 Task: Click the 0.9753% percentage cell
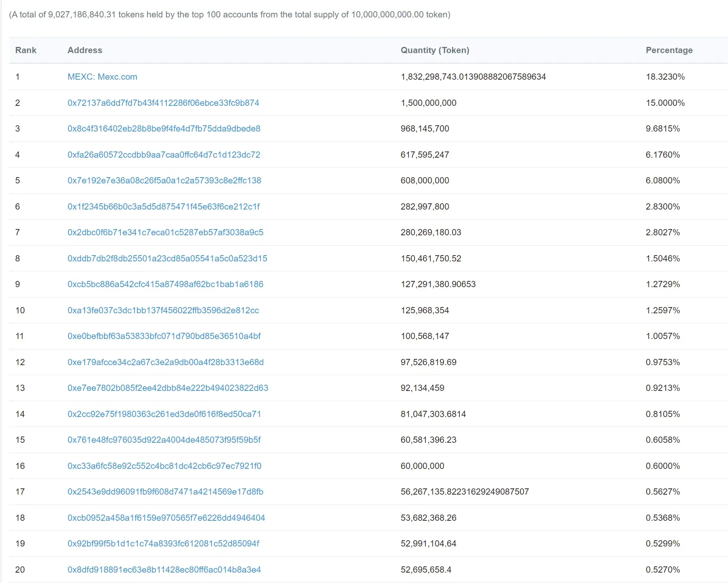[x=662, y=362]
